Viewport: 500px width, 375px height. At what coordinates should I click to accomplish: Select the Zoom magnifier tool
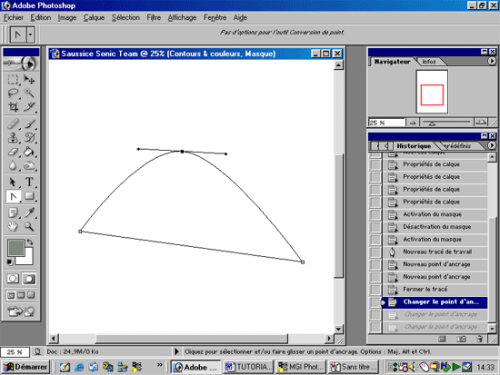click(29, 227)
